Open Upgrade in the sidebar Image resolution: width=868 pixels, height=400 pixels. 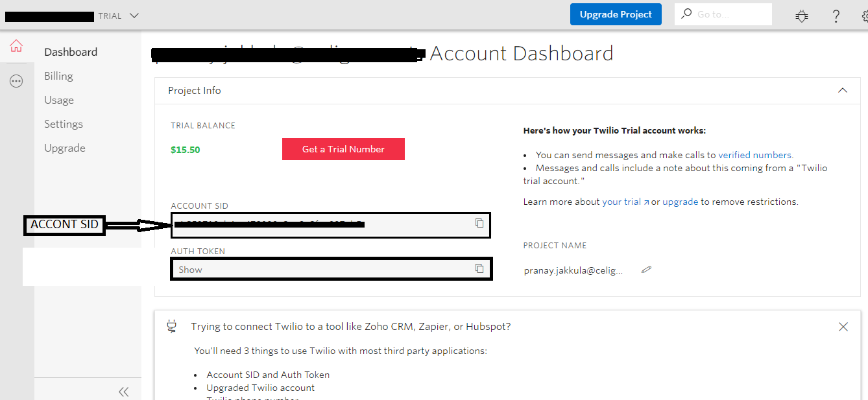coord(65,148)
